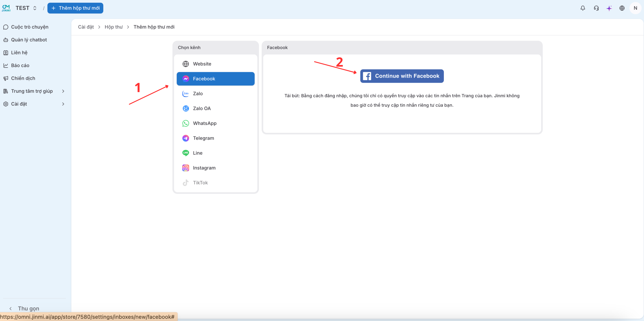Select the Instagram channel label

204,168
